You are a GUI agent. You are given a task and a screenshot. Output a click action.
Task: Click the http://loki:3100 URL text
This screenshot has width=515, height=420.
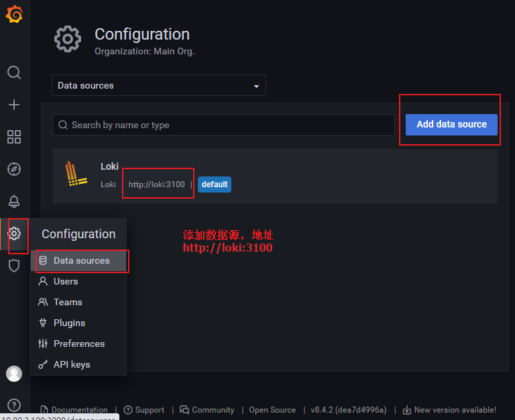click(x=157, y=185)
